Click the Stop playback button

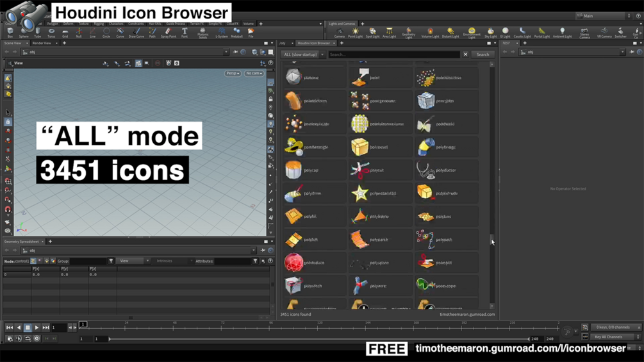pos(28,327)
